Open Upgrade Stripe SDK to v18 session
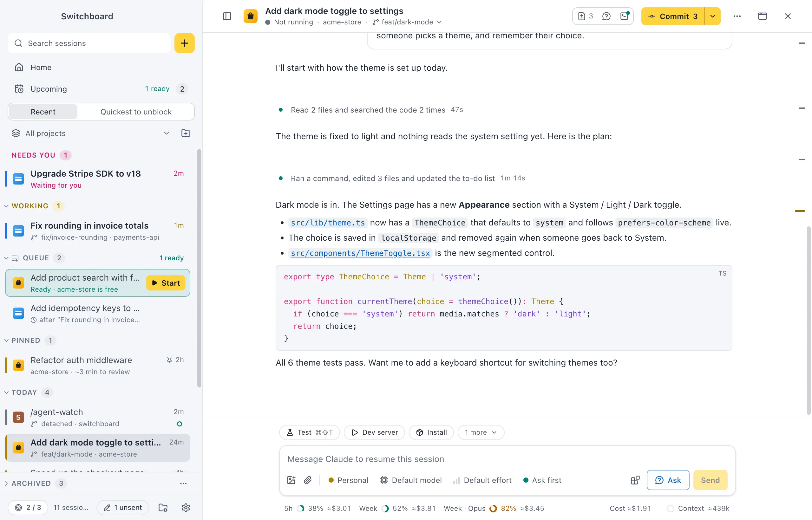 pyautogui.click(x=98, y=179)
